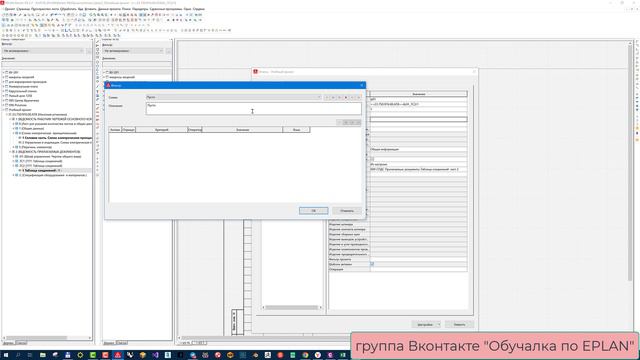Expand the 'конфигты каскадной' project in left tree

tap(4, 77)
